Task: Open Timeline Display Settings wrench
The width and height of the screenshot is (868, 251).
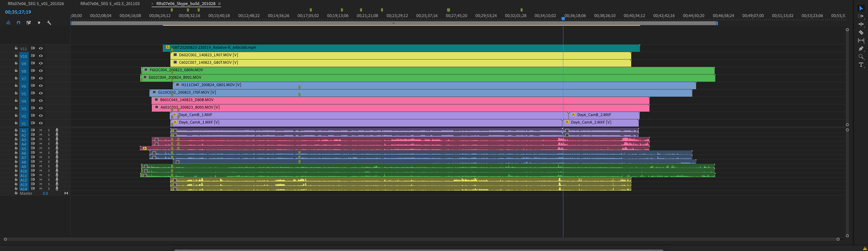Action: point(49,23)
